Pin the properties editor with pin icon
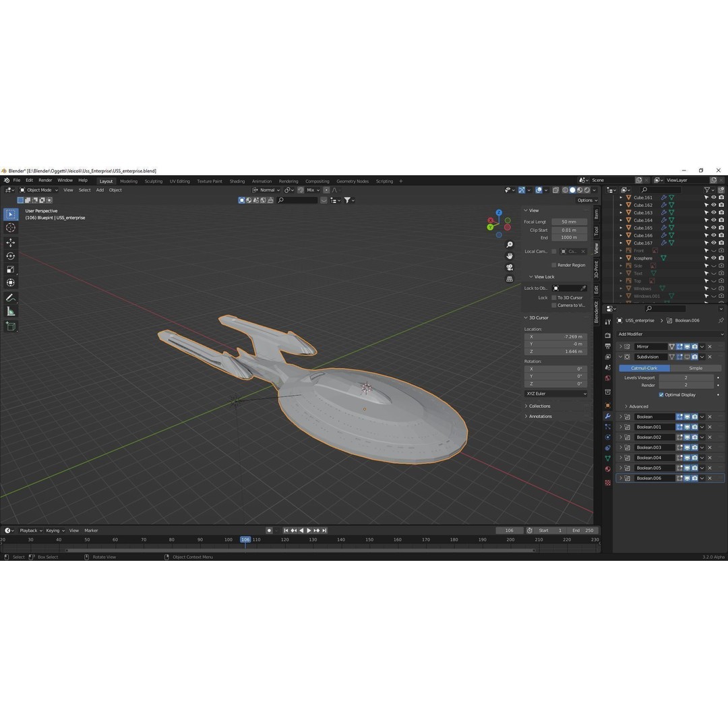The width and height of the screenshot is (728, 728). click(x=721, y=320)
